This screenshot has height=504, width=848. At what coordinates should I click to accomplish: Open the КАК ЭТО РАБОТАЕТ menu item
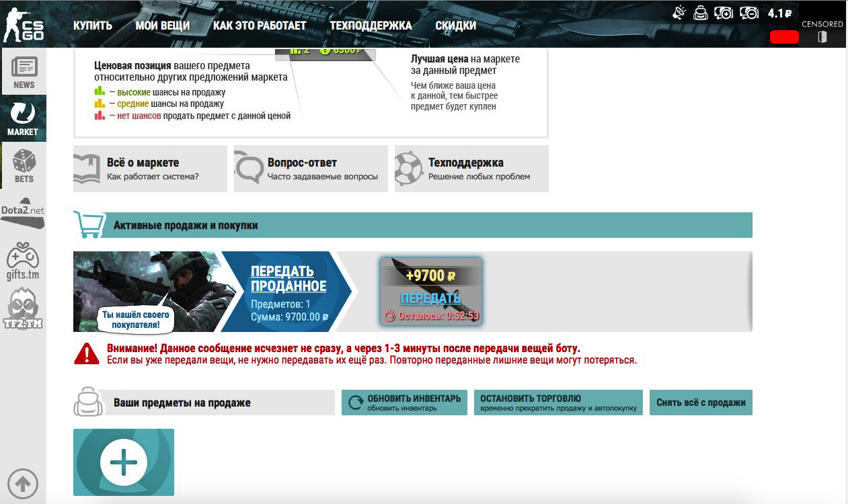260,26
